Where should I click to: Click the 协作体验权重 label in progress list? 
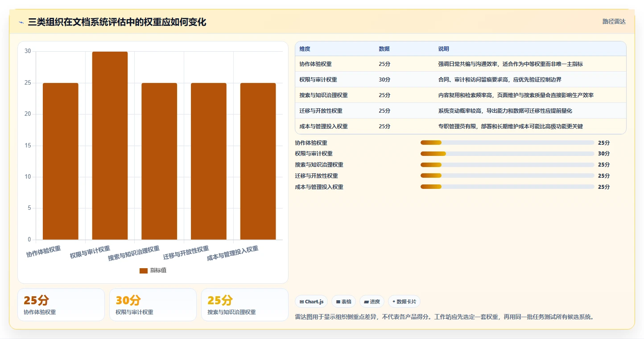click(x=311, y=143)
